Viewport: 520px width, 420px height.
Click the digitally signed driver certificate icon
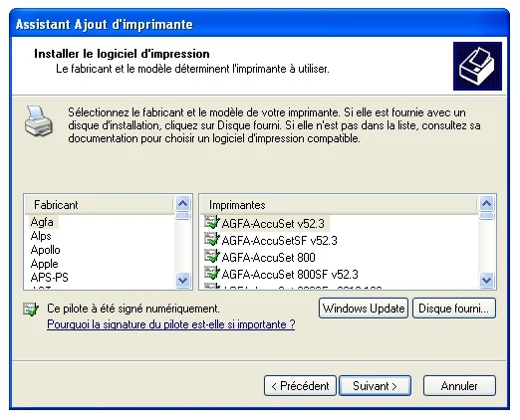(31, 310)
